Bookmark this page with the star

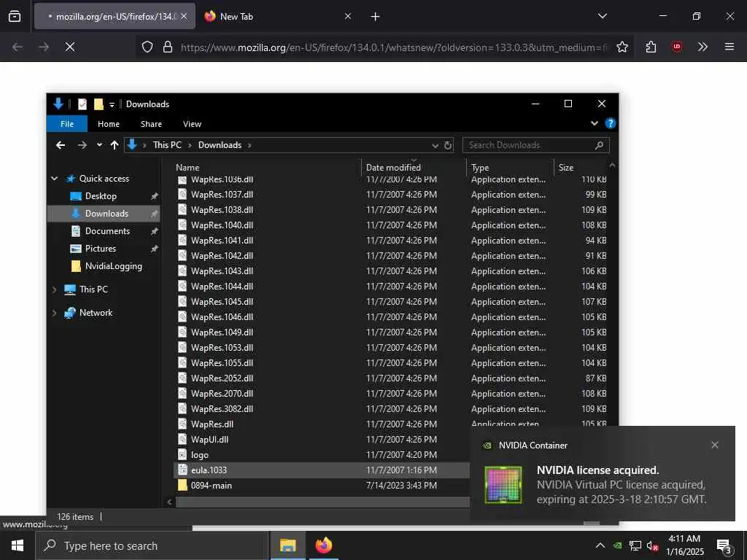pos(622,47)
